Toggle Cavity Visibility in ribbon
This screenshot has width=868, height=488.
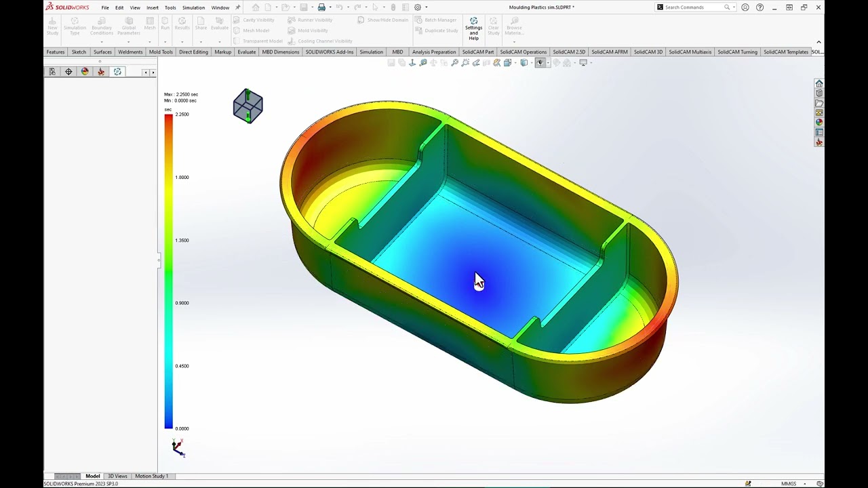254,20
